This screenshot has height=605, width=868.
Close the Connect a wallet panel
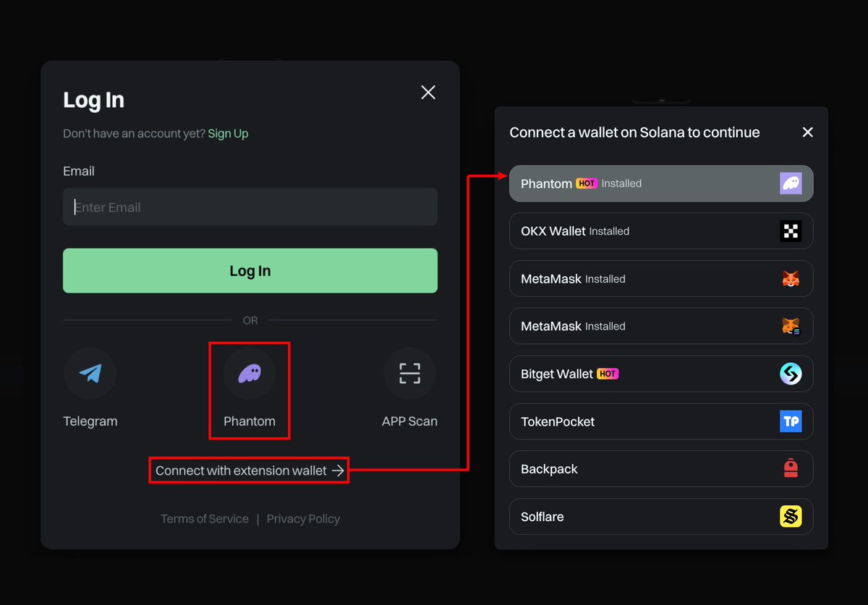pyautogui.click(x=808, y=132)
